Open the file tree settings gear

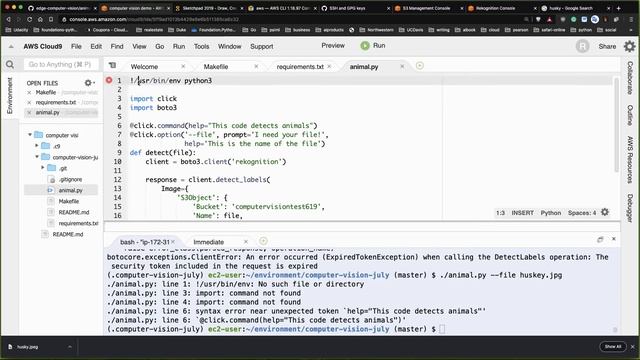point(89,83)
